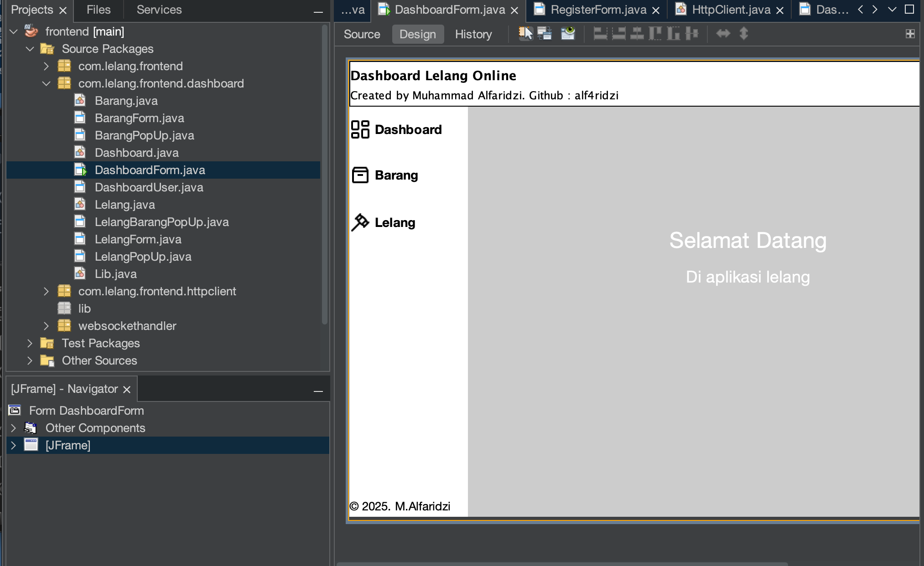This screenshot has width=924, height=566.
Task: Minimize the Navigator panel
Action: click(318, 391)
